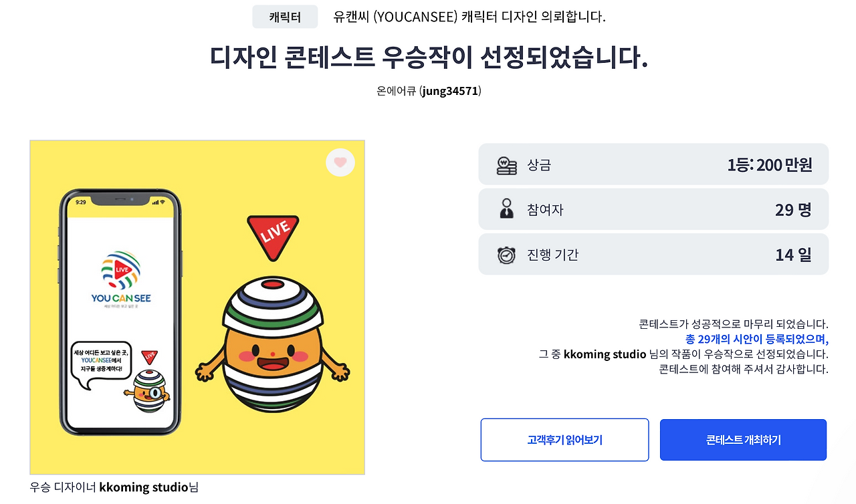Click the 콘테스트 개최하기 button
The image size is (856, 504).
(742, 439)
